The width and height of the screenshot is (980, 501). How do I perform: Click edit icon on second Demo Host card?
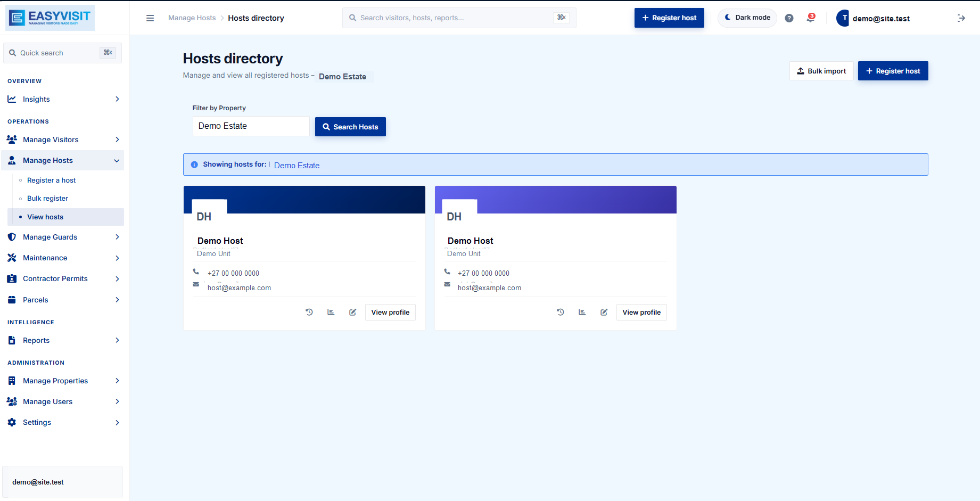coord(604,312)
